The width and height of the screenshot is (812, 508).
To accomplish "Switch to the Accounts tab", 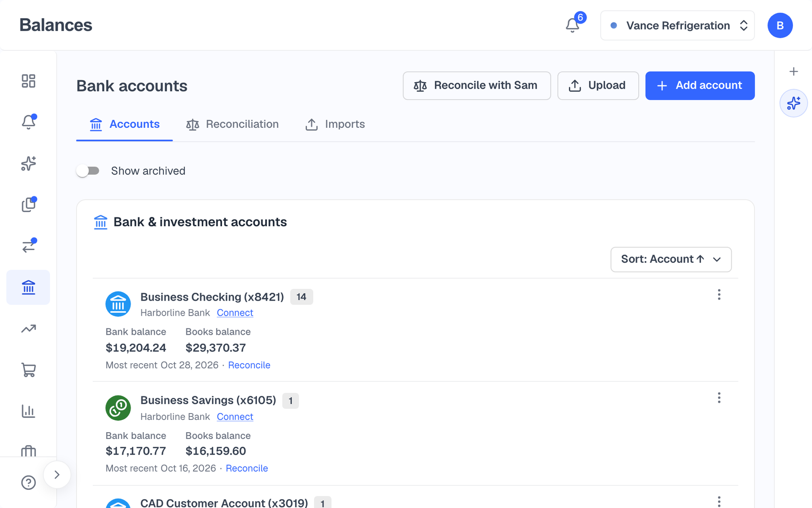I will click(x=124, y=124).
